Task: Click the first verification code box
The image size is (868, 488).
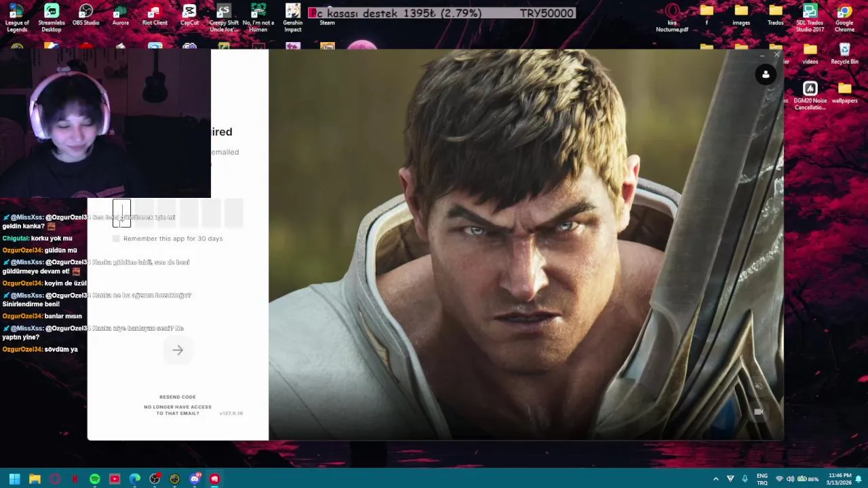Action: (x=122, y=213)
